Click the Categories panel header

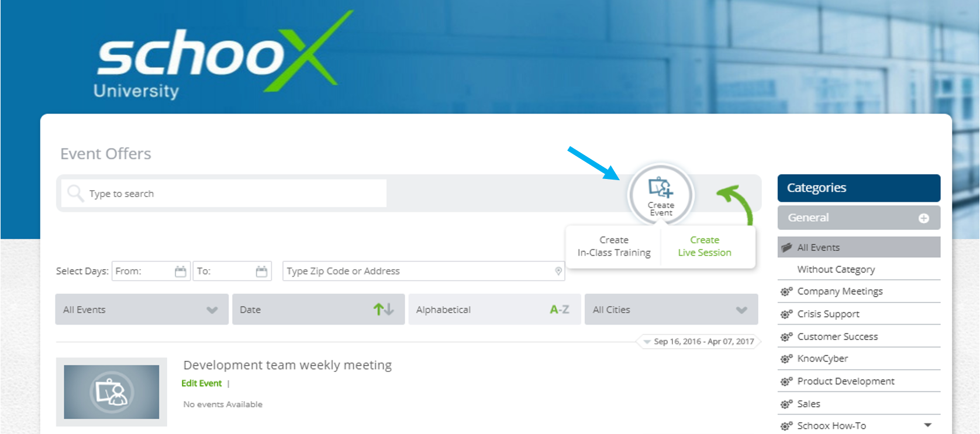pos(859,188)
